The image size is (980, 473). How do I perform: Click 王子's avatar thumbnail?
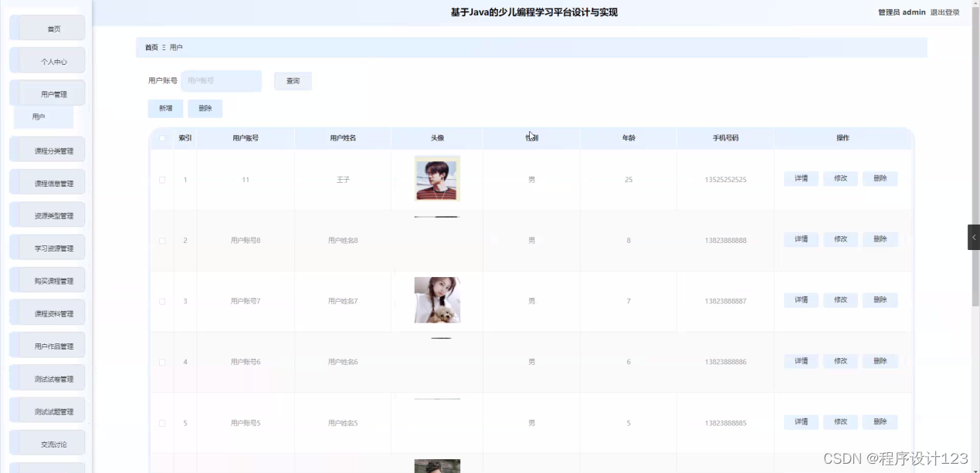click(x=437, y=178)
